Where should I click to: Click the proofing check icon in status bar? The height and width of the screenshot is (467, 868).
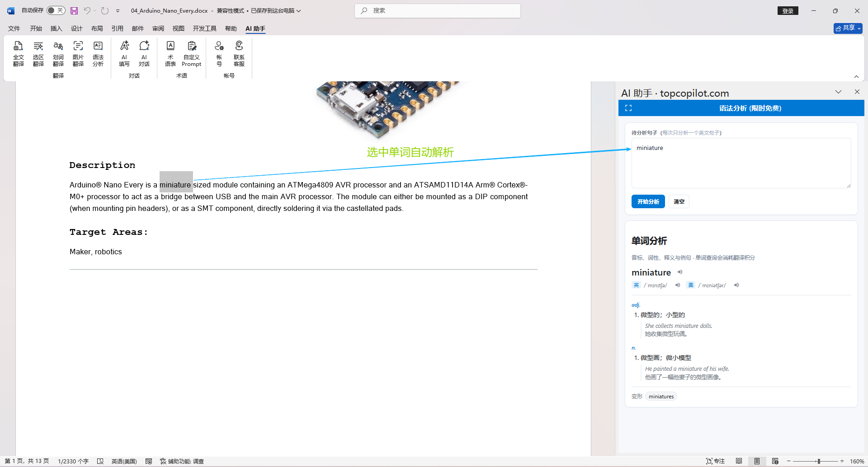100,461
